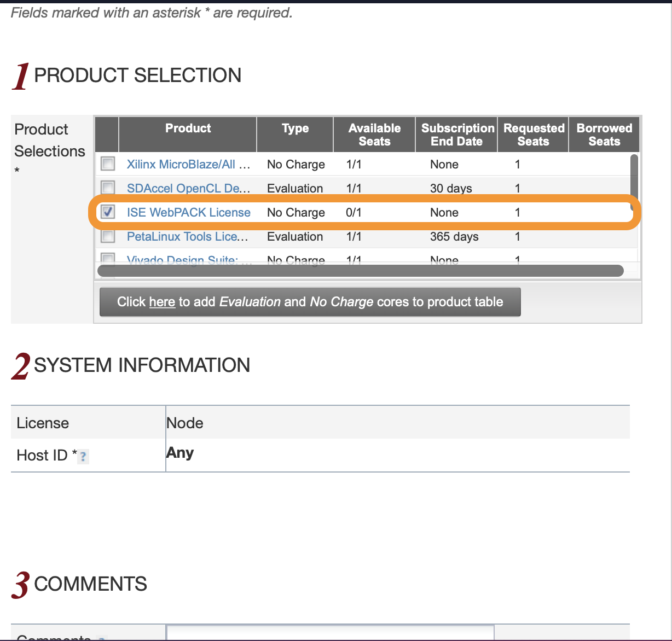672x641 pixels.
Task: Uncheck the ISE WebPACK License checkbox
Action: [x=108, y=212]
